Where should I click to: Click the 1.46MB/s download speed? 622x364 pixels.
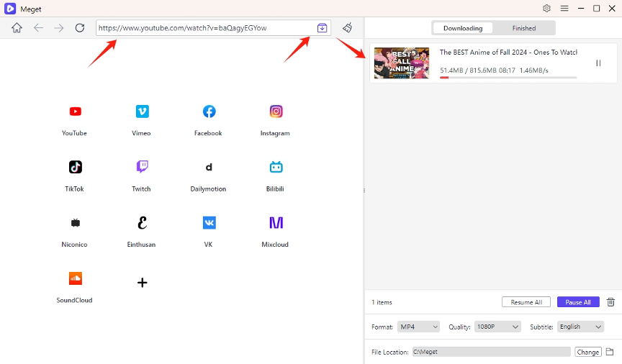pyautogui.click(x=533, y=70)
